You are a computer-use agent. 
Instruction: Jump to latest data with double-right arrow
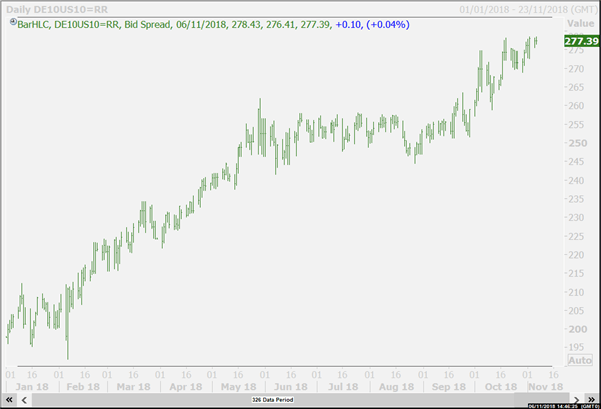(591, 400)
